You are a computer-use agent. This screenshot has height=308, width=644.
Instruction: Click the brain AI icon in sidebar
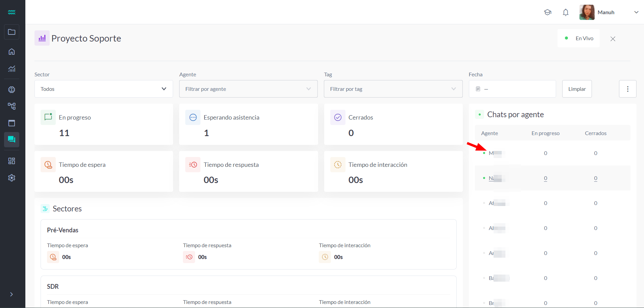coord(12,89)
